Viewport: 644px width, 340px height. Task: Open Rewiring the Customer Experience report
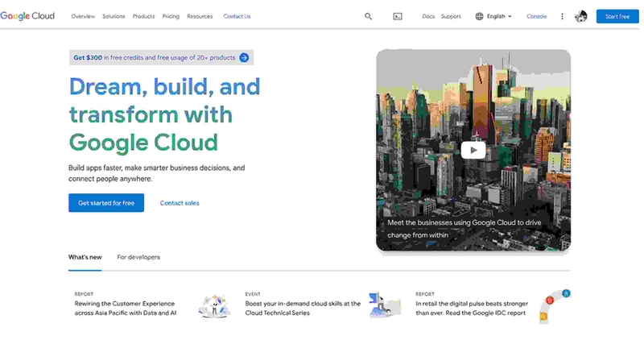pyautogui.click(x=126, y=309)
